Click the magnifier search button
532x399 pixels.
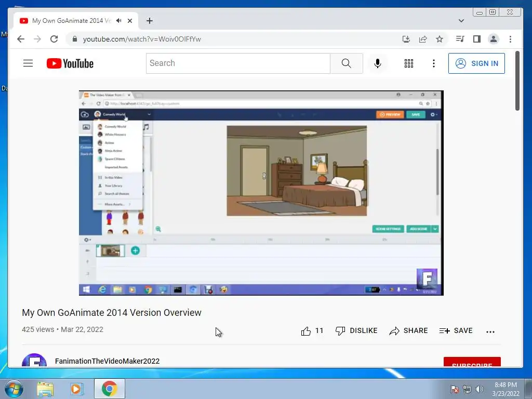point(347,63)
